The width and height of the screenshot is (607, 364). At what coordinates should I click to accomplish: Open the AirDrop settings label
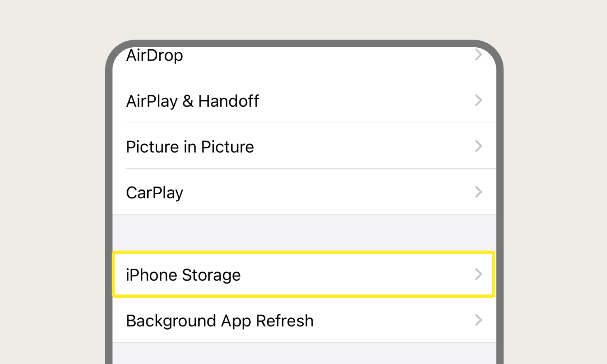pos(154,56)
